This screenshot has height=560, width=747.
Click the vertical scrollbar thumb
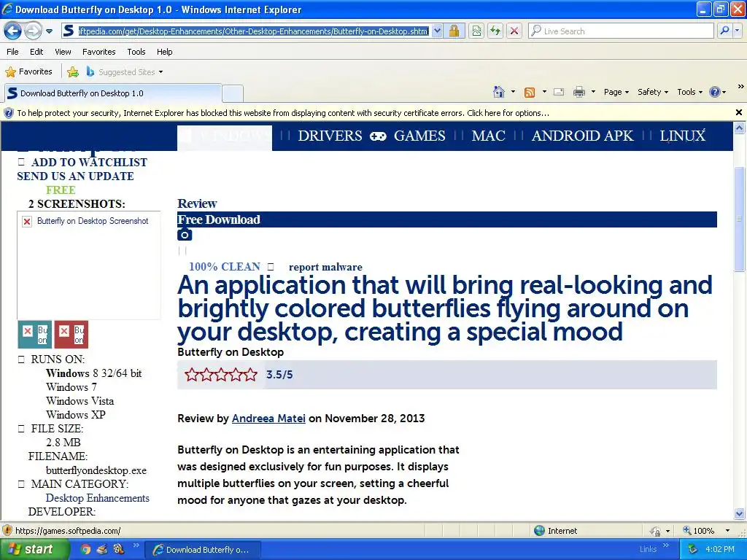[739, 219]
